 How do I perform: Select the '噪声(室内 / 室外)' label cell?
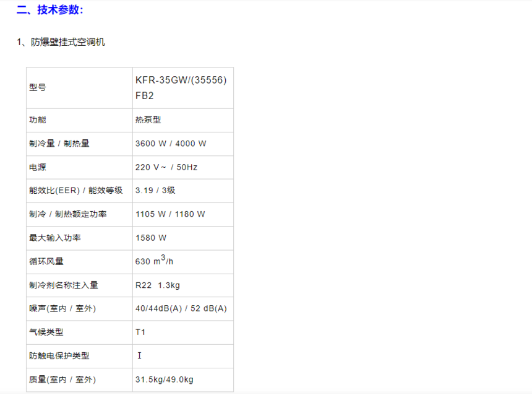[x=79, y=309]
